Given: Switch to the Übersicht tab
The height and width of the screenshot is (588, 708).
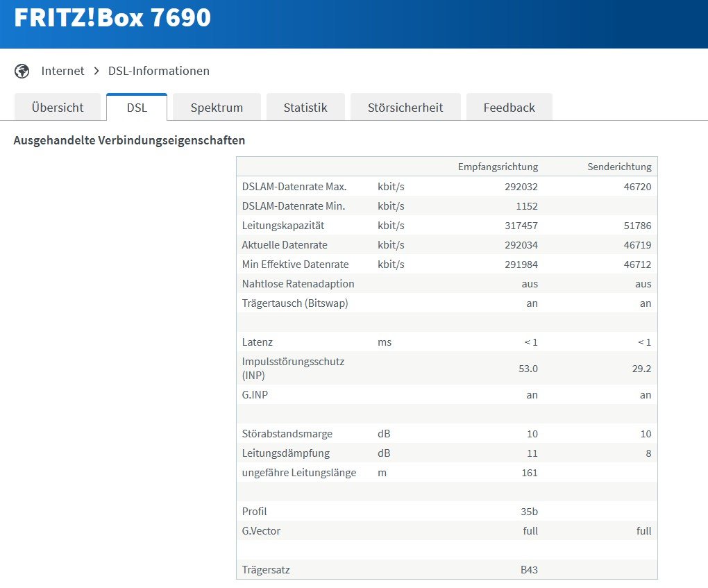Looking at the screenshot, I should point(58,108).
